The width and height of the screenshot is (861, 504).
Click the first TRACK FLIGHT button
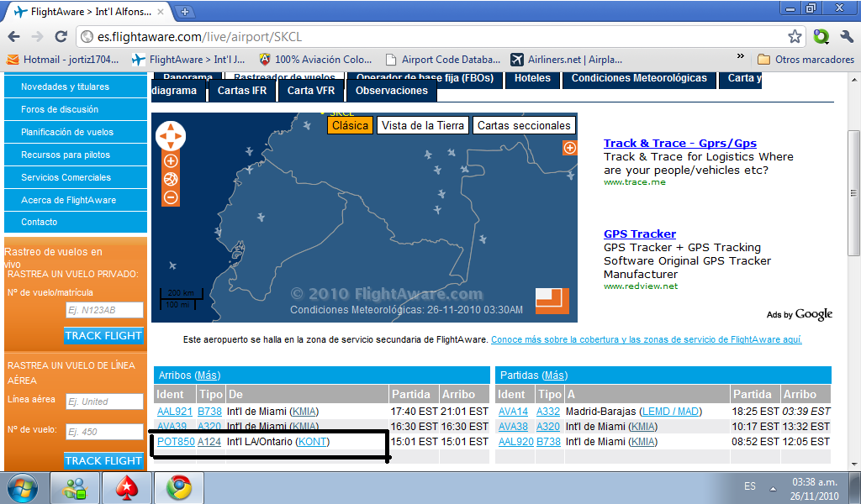pyautogui.click(x=103, y=336)
